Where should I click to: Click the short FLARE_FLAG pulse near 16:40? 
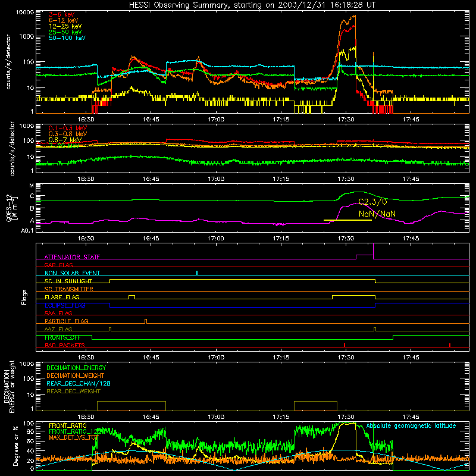tap(131, 297)
